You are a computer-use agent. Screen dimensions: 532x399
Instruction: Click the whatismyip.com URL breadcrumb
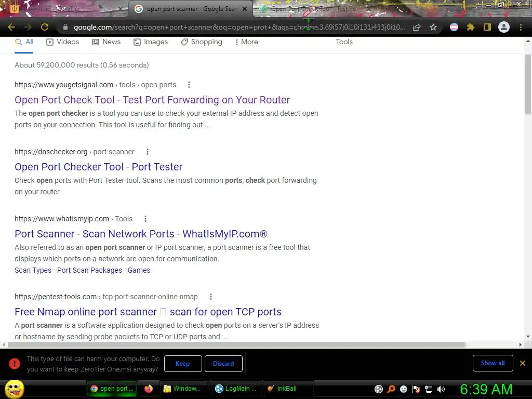click(x=73, y=219)
